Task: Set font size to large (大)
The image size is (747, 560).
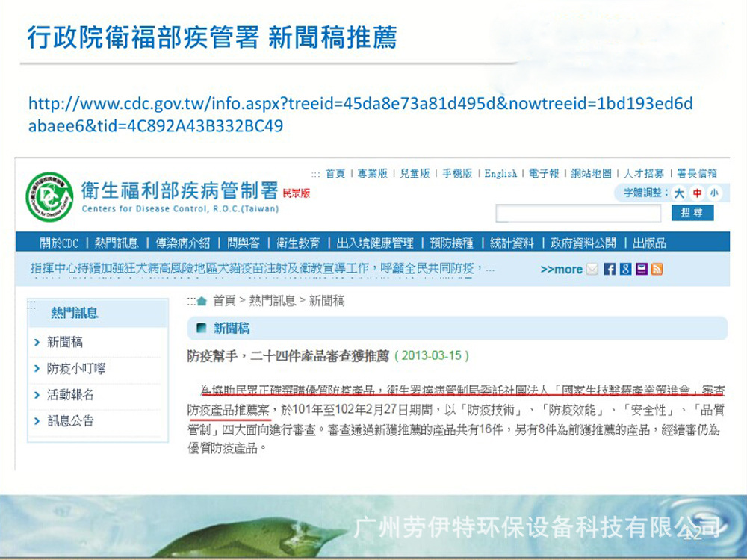Action: coord(679,193)
